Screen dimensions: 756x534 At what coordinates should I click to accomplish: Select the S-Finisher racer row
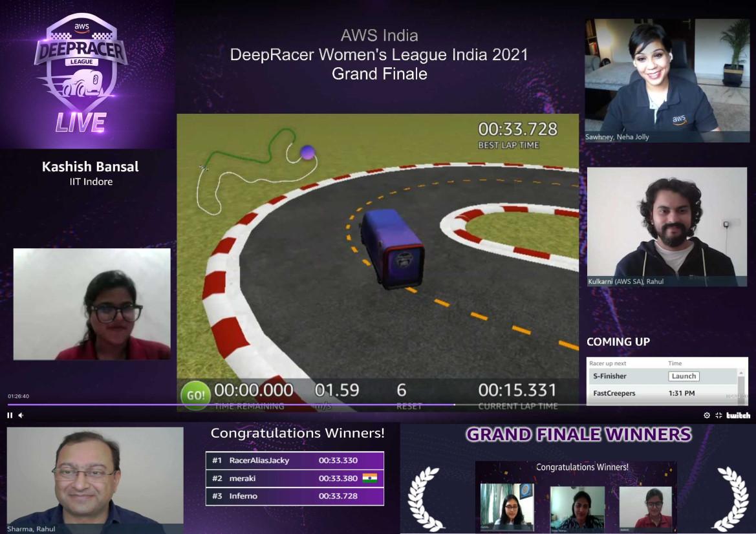pyautogui.click(x=662, y=376)
